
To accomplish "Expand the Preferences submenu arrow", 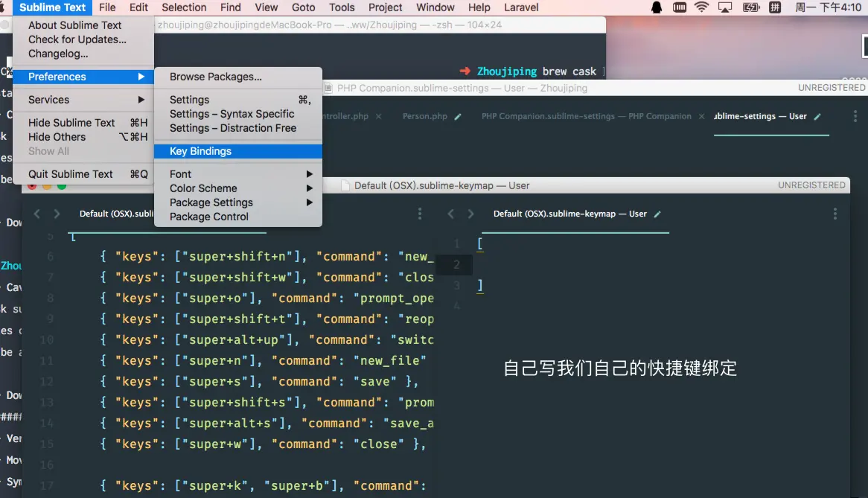I will coord(141,77).
